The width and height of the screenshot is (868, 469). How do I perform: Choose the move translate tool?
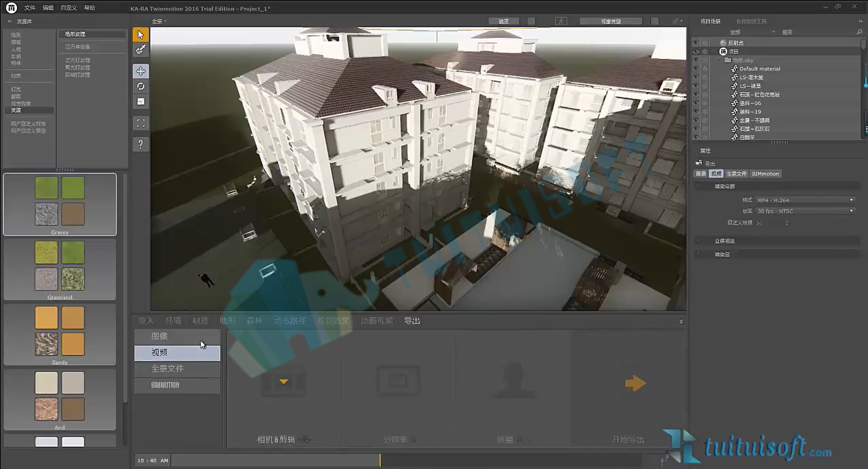140,71
